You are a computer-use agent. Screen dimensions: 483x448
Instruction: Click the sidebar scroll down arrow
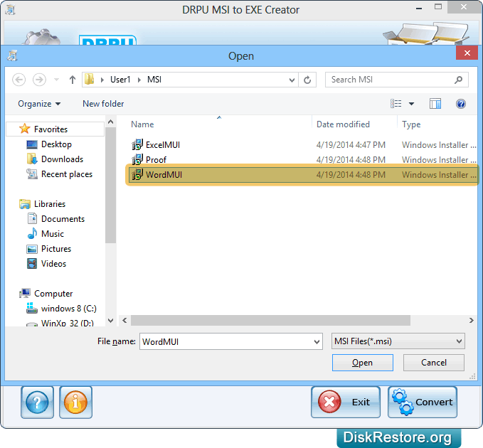(110, 321)
